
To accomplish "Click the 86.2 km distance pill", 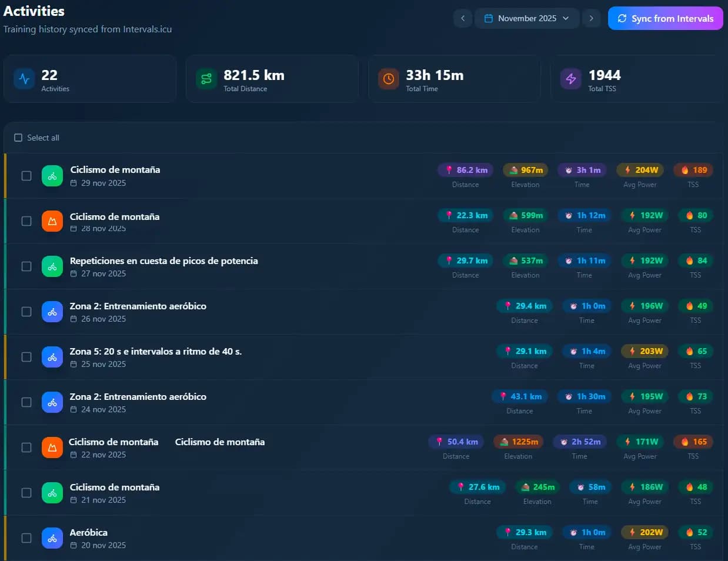I will point(465,169).
